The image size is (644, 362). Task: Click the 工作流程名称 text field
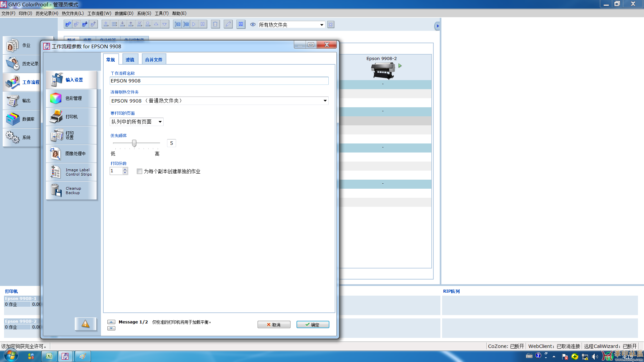coord(219,81)
